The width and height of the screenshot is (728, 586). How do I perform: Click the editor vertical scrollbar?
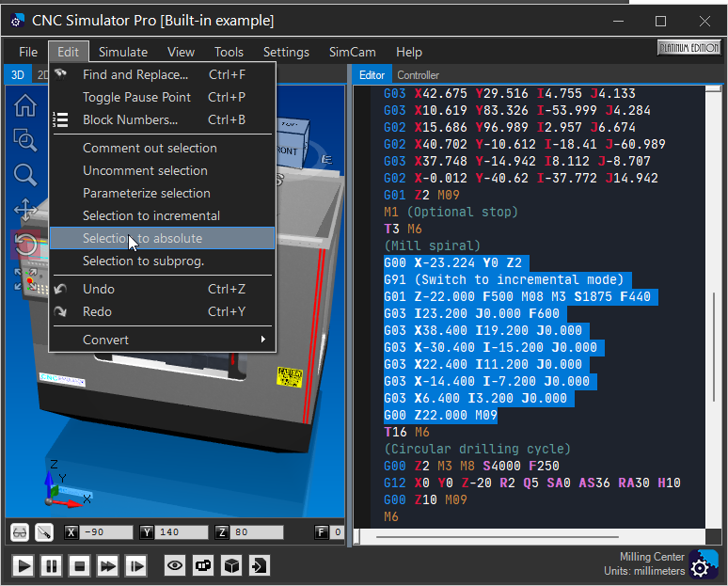(714, 346)
